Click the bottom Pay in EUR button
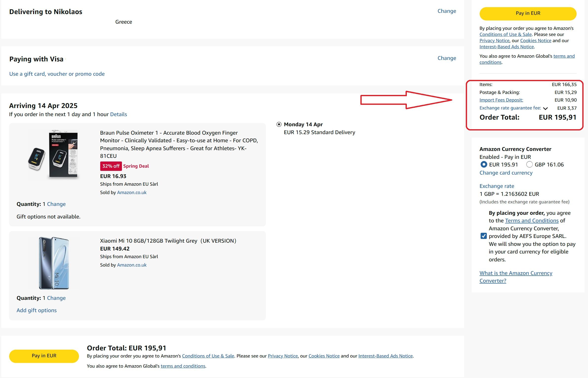This screenshot has height=378, width=588. coord(44,356)
